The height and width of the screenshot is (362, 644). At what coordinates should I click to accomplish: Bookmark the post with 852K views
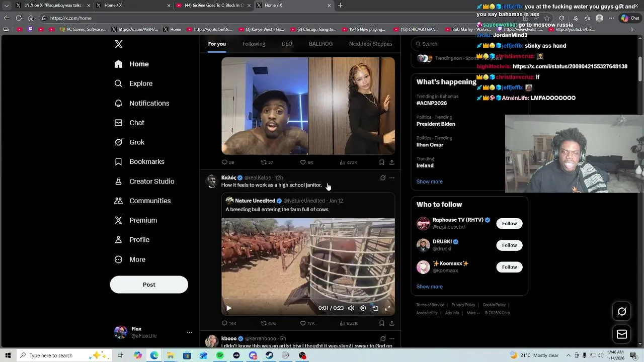(382, 323)
